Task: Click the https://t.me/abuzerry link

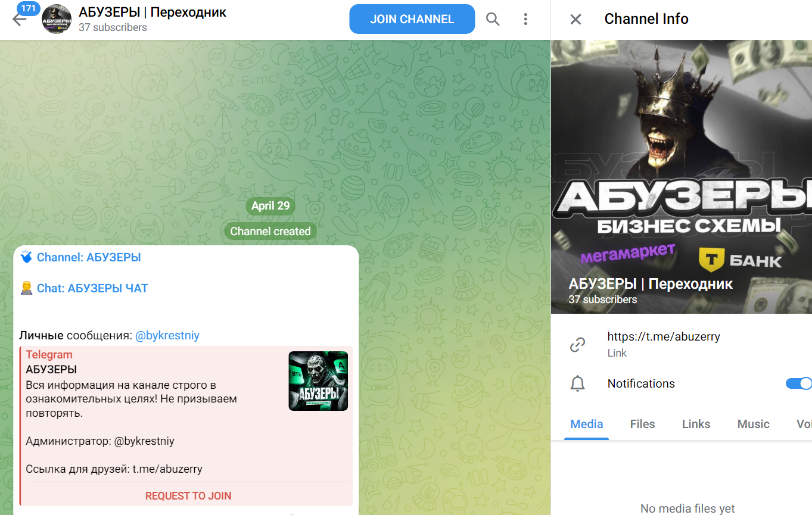Action: pyautogui.click(x=664, y=336)
